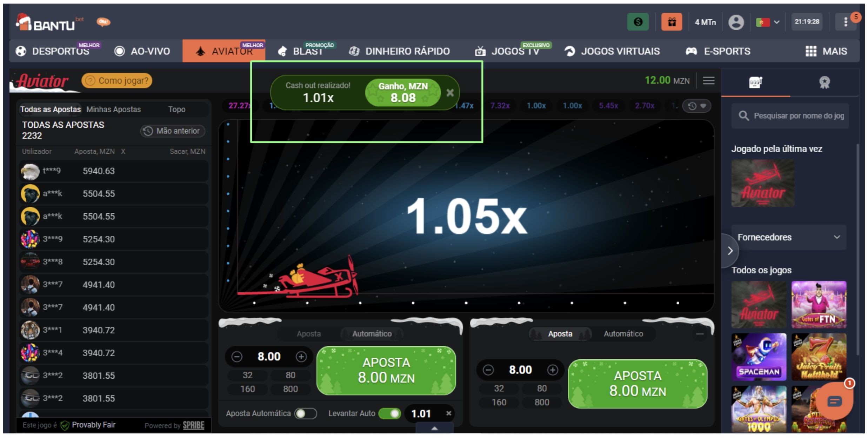
Task: Click Como jogar? button
Action: [117, 81]
